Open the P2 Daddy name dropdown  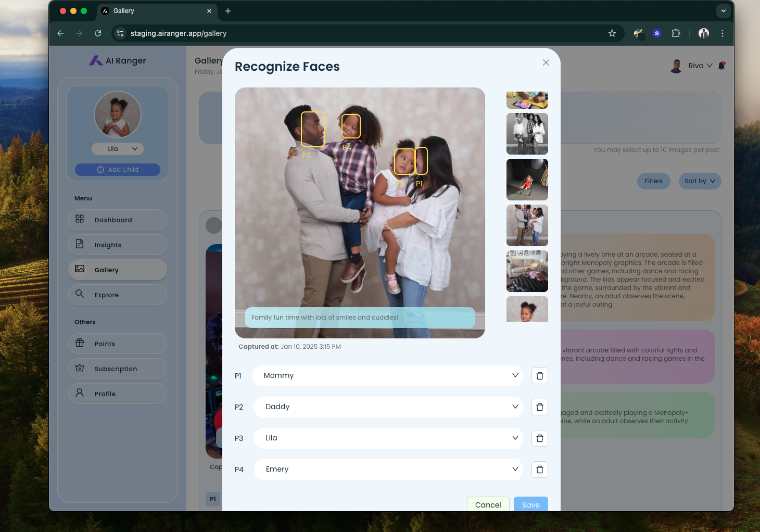388,407
